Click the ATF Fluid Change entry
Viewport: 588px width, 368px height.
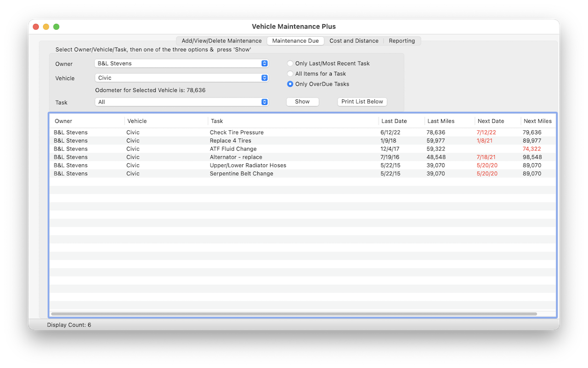click(233, 149)
